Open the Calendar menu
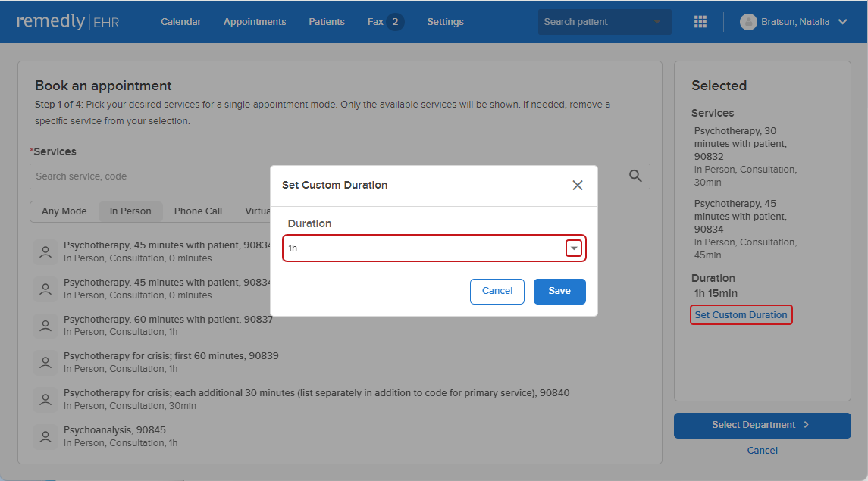Viewport: 868px width, 481px height. (180, 22)
